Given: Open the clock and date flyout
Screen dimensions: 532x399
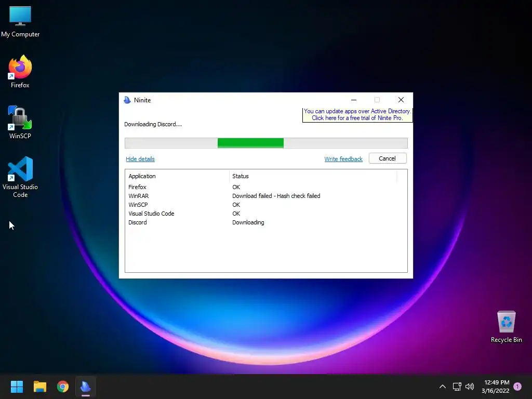Looking at the screenshot, I should [x=495, y=387].
